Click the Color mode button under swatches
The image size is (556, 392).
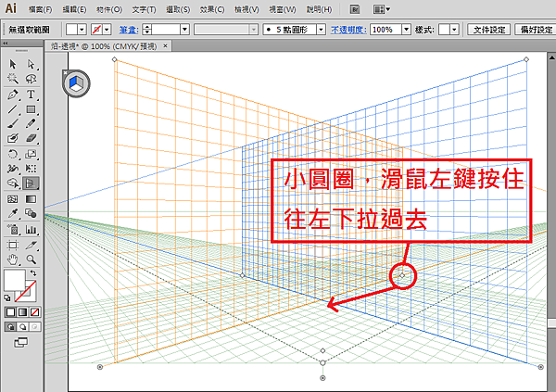tap(10, 311)
